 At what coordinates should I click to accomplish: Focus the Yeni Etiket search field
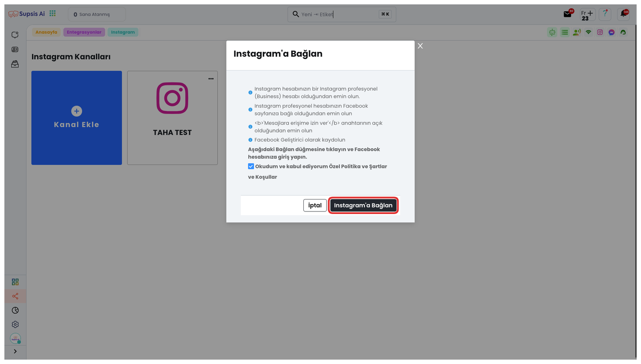[x=342, y=14]
